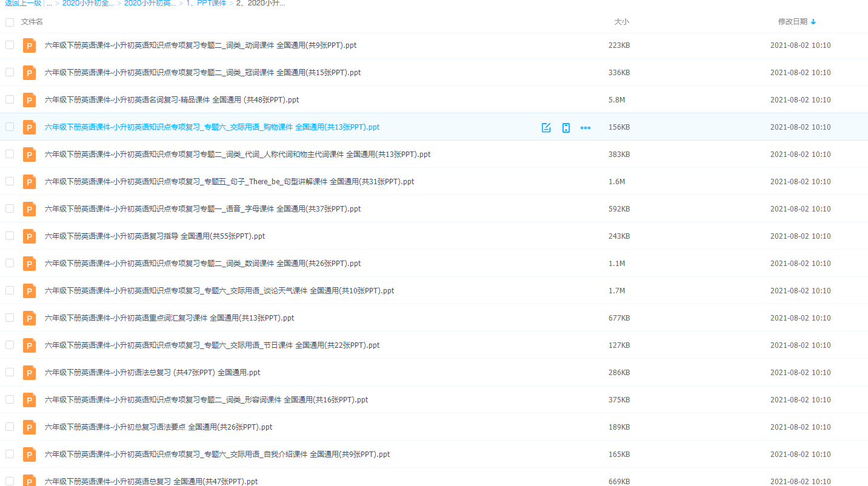Click the PPT icon of 名词复习-精品课件 file
868x486 pixels.
[x=29, y=100]
